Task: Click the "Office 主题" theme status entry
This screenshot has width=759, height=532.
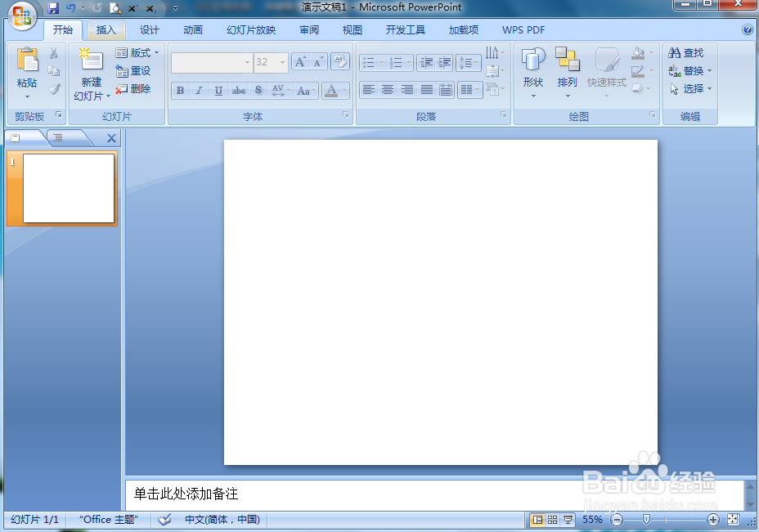Action: point(109,520)
